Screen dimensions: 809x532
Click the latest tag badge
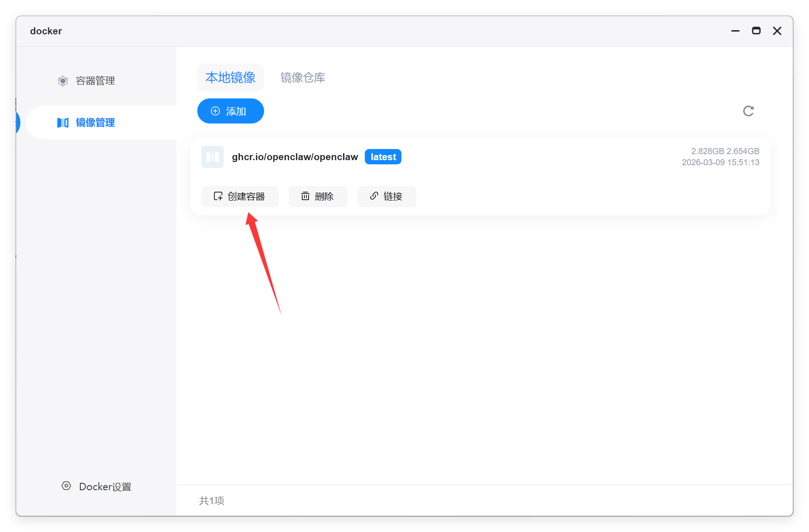[x=383, y=157]
